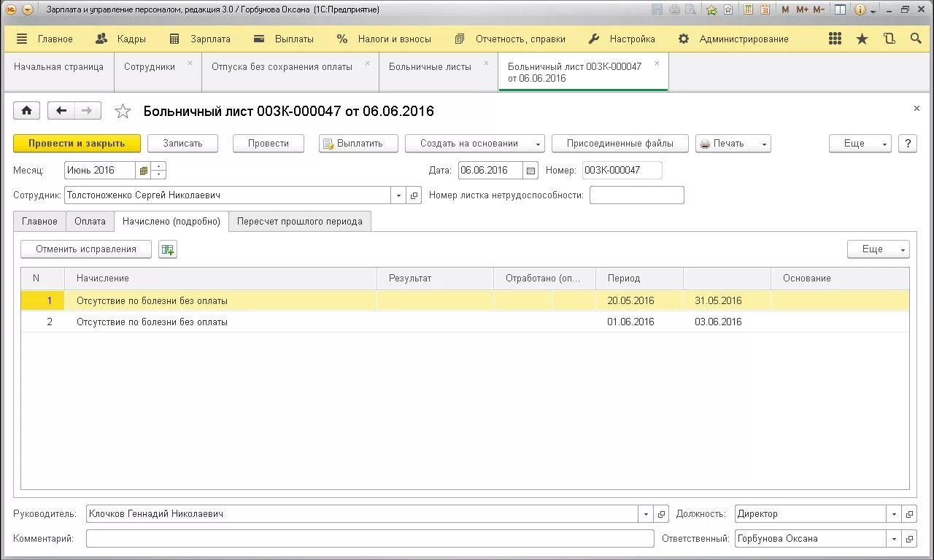Image resolution: width=934 pixels, height=560 pixels.
Task: Click the M memory button in the title bar
Action: [785, 9]
